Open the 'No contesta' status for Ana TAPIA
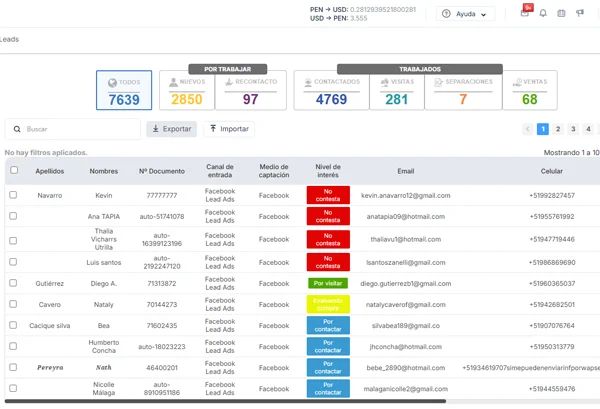Screen dimensions: 600x409 [x=328, y=217]
